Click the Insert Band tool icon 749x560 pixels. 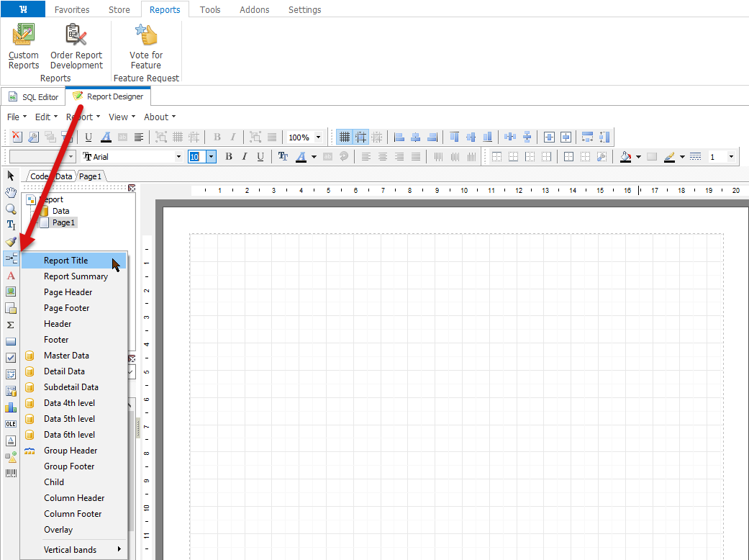[11, 258]
